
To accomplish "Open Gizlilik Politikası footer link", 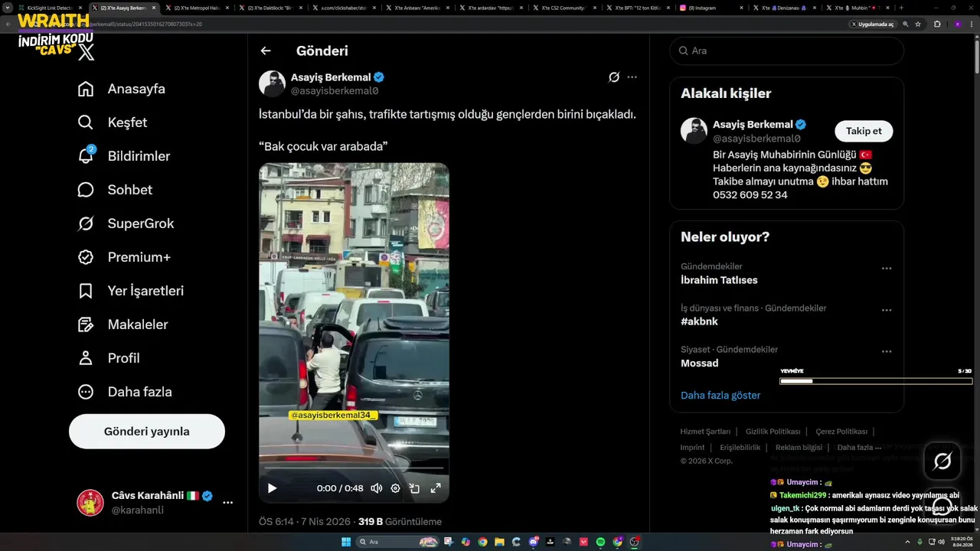I will click(x=773, y=432).
